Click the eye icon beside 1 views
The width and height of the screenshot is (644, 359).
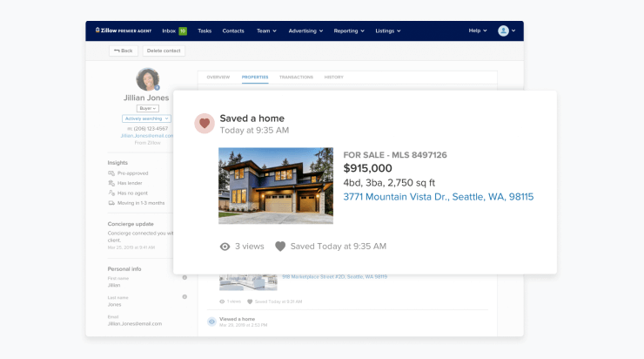click(x=222, y=301)
